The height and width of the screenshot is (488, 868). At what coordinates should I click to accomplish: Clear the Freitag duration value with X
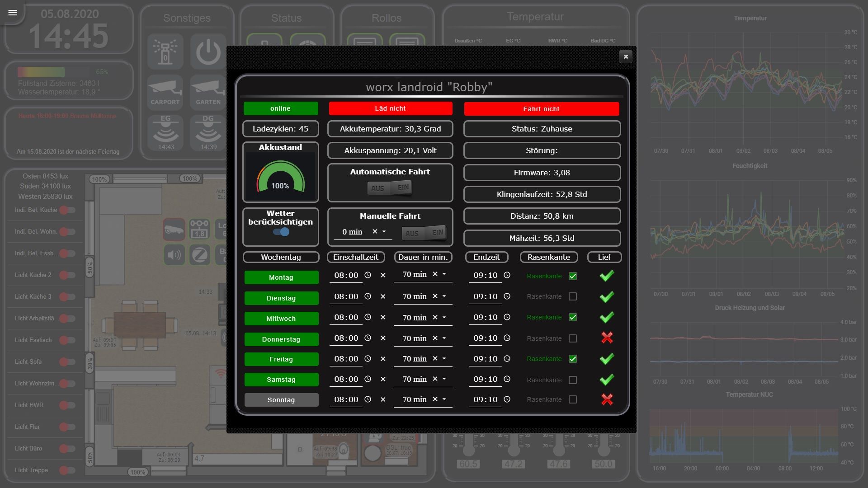click(x=435, y=358)
